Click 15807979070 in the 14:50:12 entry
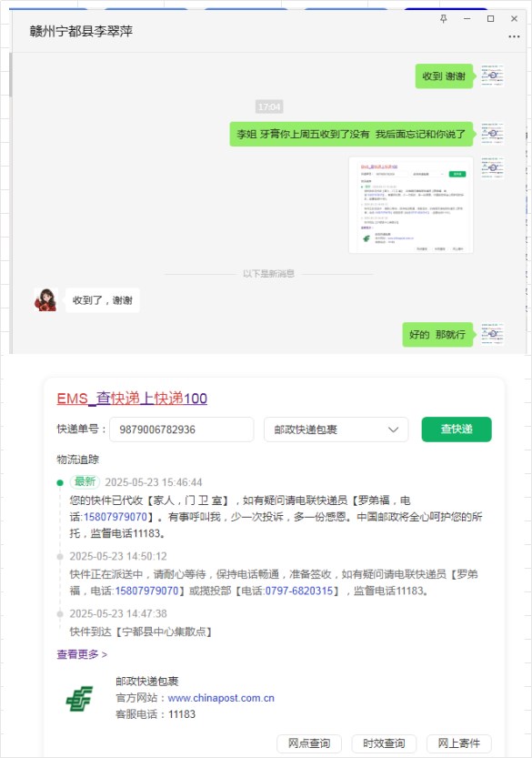The width and height of the screenshot is (532, 758). pos(147,591)
